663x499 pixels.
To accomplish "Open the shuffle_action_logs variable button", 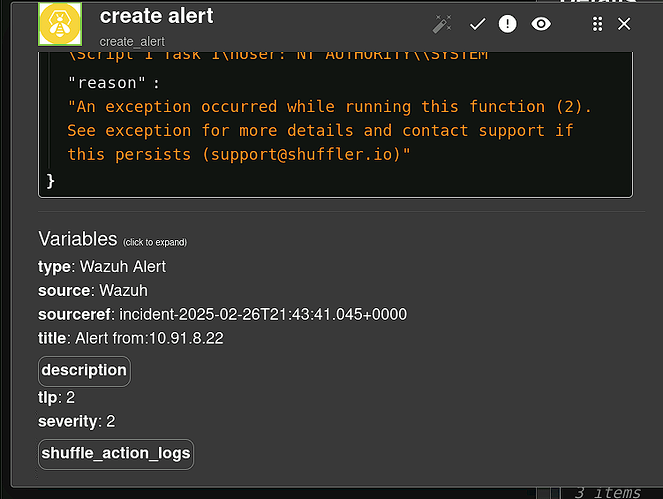I will (x=115, y=453).
